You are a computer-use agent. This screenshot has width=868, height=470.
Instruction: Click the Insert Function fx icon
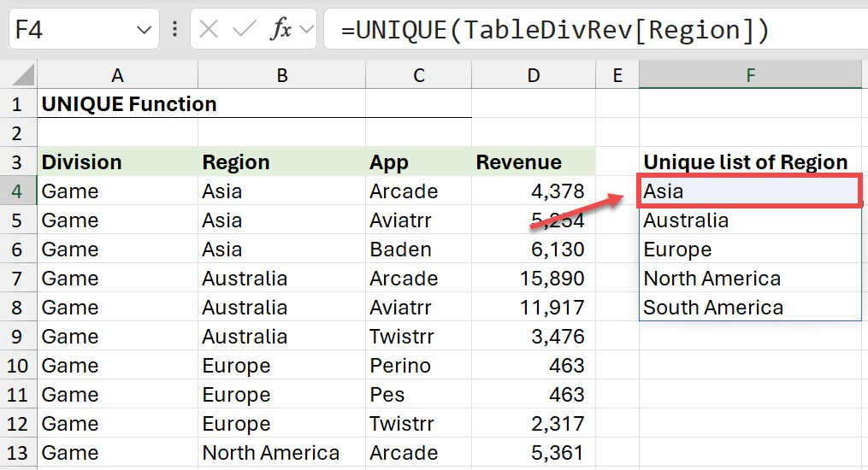point(280,30)
